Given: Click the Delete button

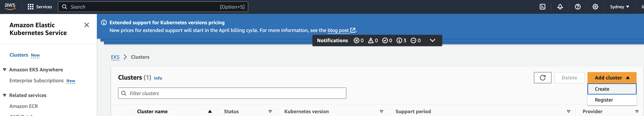Looking at the screenshot, I should tap(569, 78).
